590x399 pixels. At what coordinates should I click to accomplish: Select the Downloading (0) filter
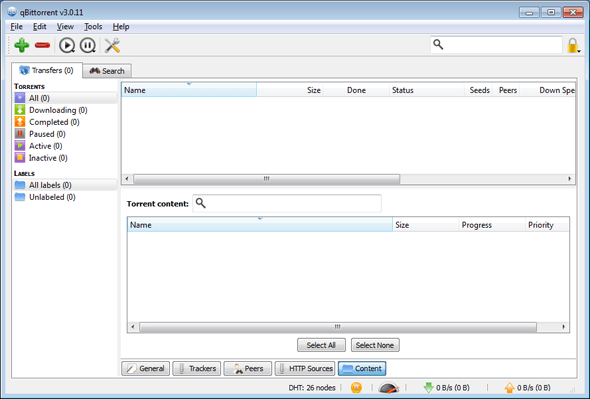click(66, 110)
